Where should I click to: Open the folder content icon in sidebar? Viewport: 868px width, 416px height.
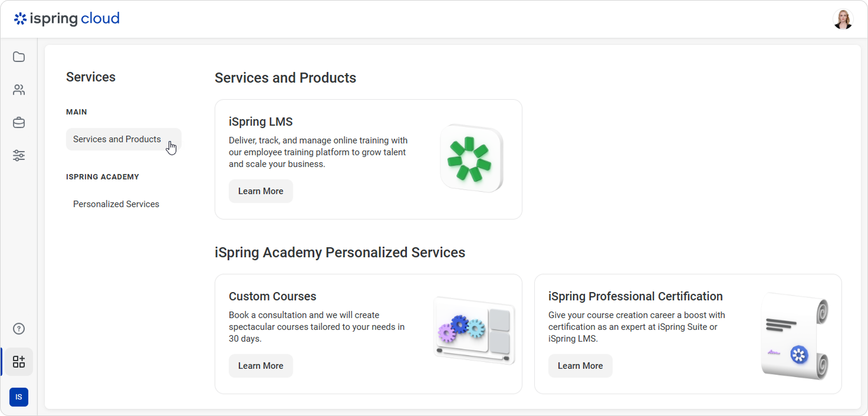coord(19,57)
